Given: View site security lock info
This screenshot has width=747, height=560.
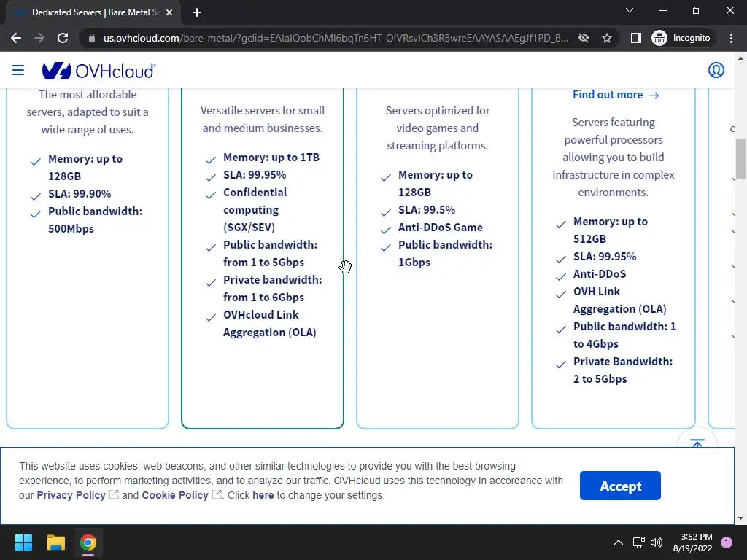Looking at the screenshot, I should tap(91, 38).
